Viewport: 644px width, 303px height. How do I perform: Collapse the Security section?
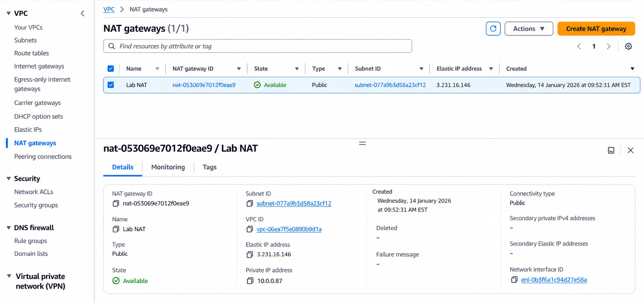pyautogui.click(x=8, y=179)
